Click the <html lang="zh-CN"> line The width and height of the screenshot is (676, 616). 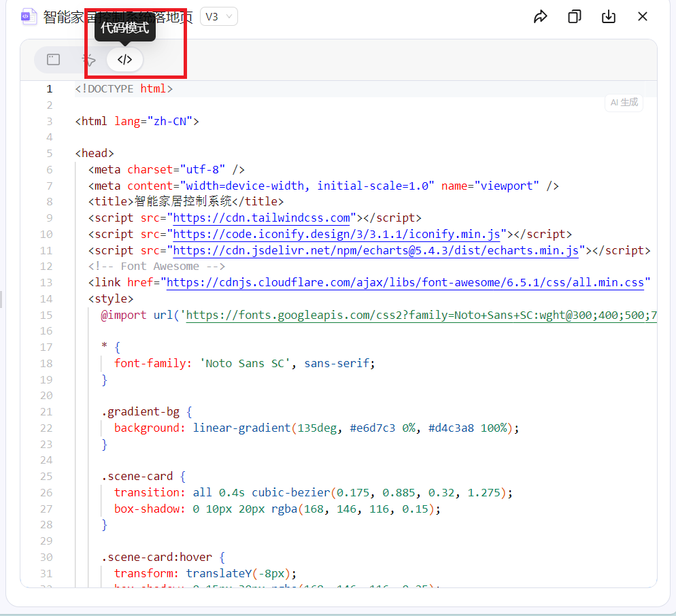(x=137, y=122)
